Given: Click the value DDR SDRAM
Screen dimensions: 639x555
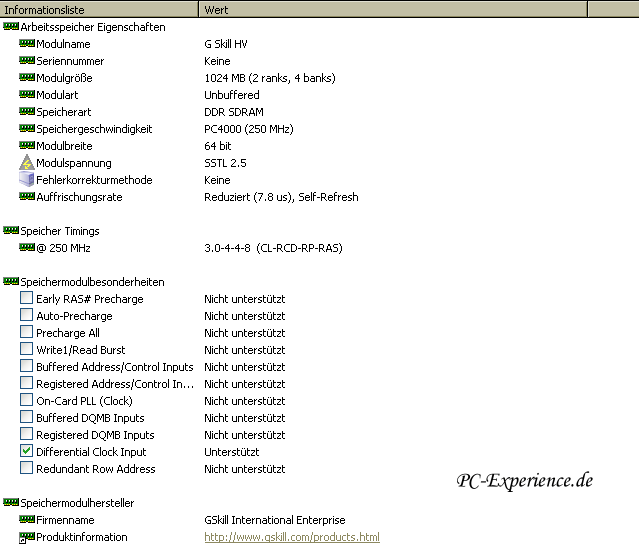Looking at the screenshot, I should [234, 112].
